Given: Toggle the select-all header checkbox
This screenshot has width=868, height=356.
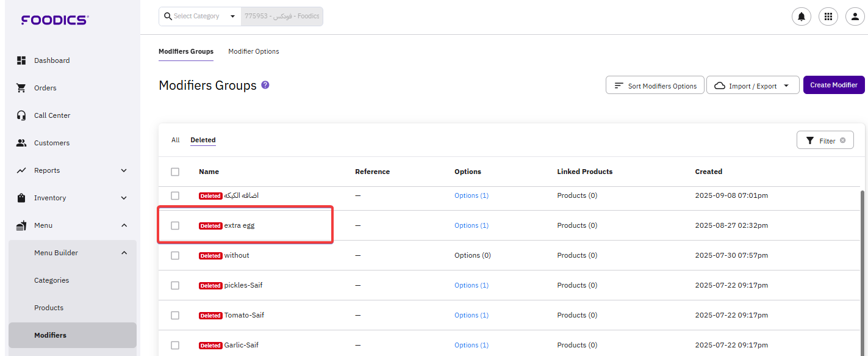Looking at the screenshot, I should click(x=175, y=172).
